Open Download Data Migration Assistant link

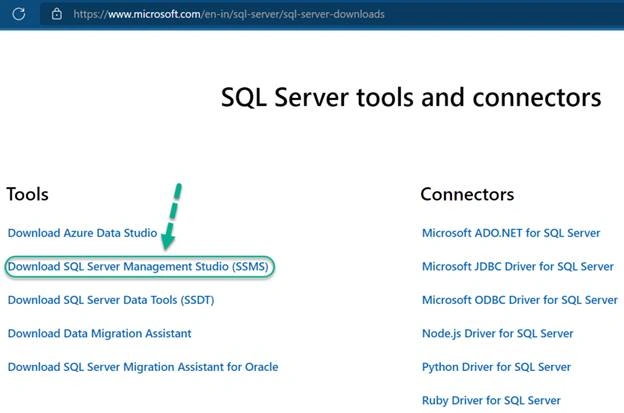99,333
